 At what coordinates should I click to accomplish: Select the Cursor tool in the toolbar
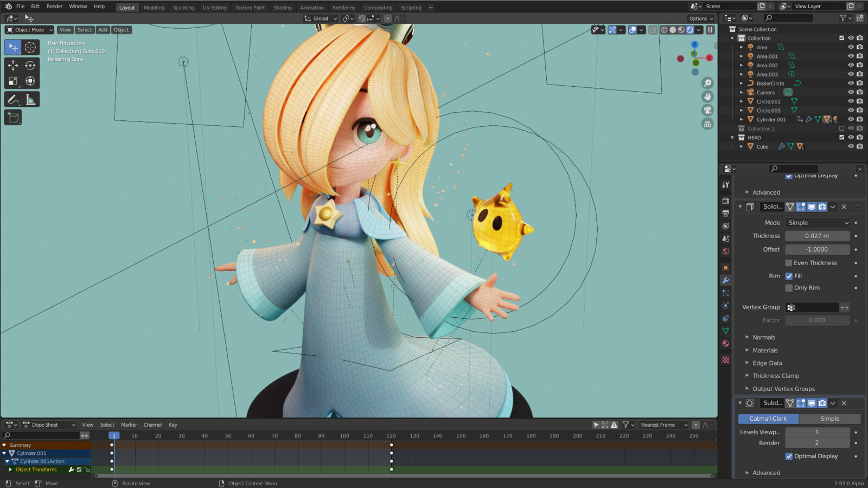pyautogui.click(x=30, y=47)
